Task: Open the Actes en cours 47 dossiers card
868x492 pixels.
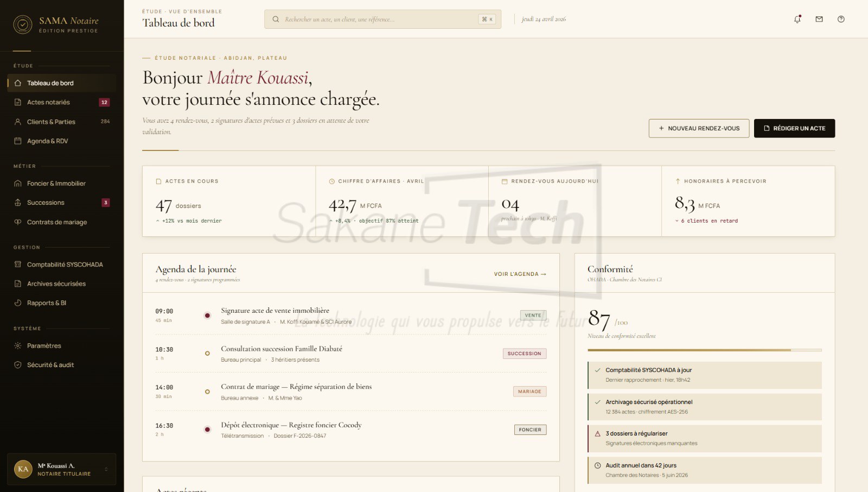Action: click(229, 201)
